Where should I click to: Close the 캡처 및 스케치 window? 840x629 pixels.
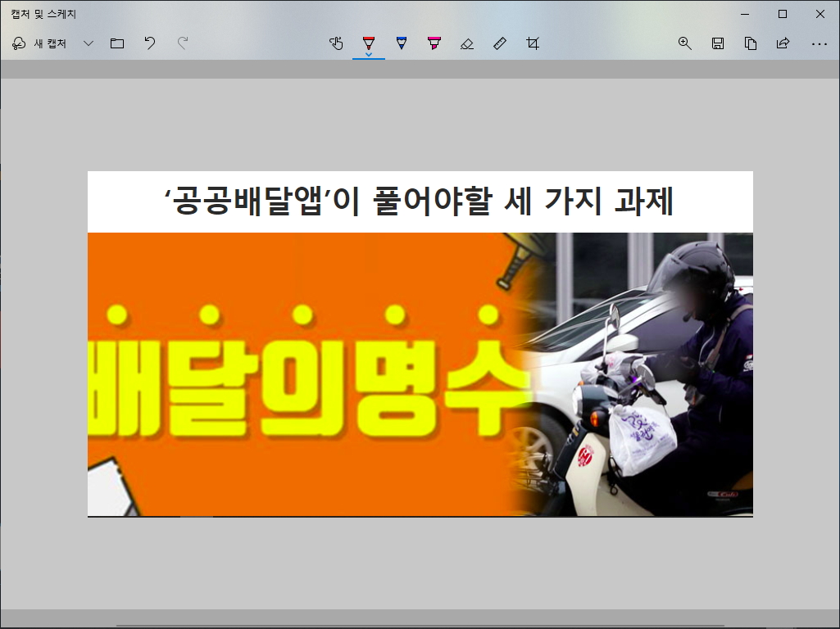(820, 14)
